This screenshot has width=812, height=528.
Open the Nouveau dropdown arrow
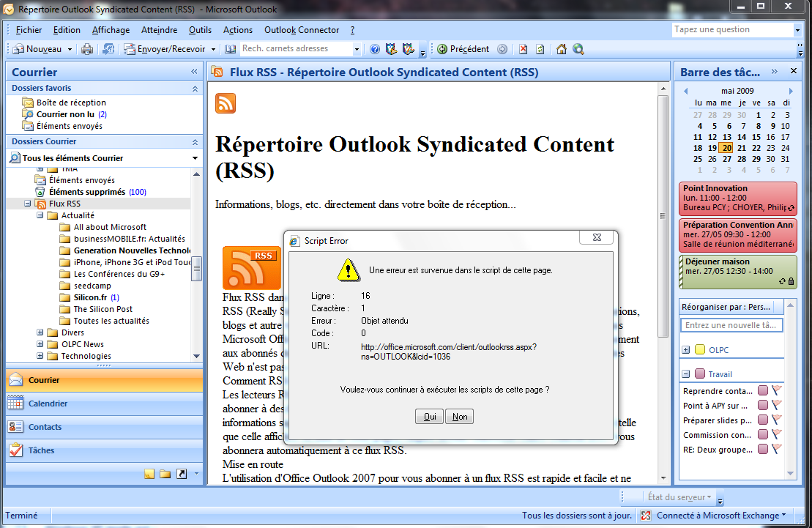coord(70,49)
